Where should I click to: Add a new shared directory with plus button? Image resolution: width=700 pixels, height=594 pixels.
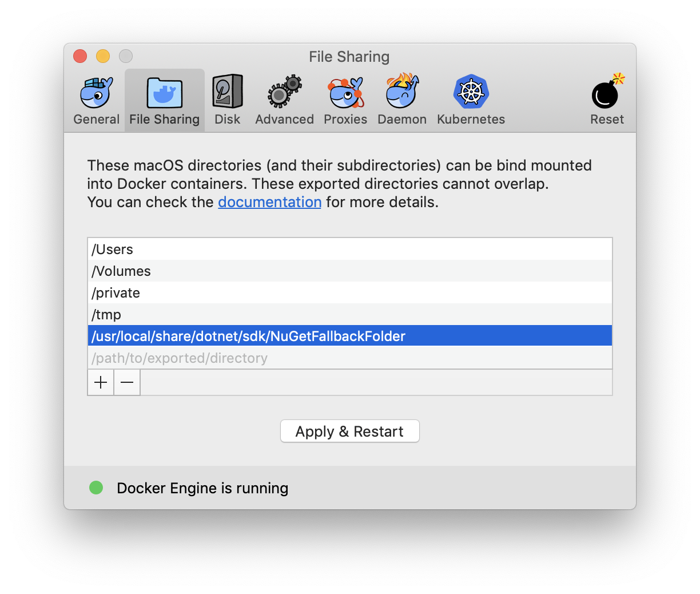pos(101,382)
